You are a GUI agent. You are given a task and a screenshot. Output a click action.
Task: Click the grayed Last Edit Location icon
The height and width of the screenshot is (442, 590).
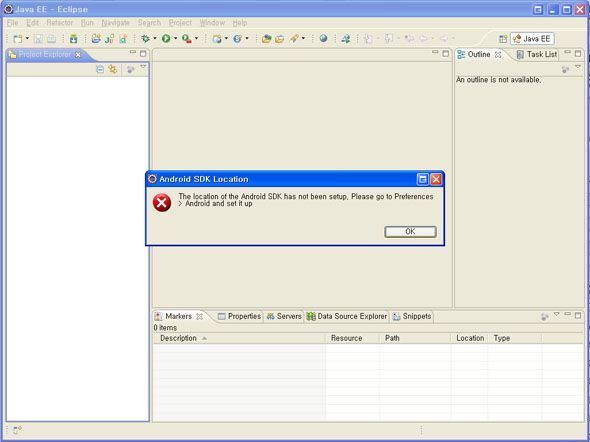point(409,38)
